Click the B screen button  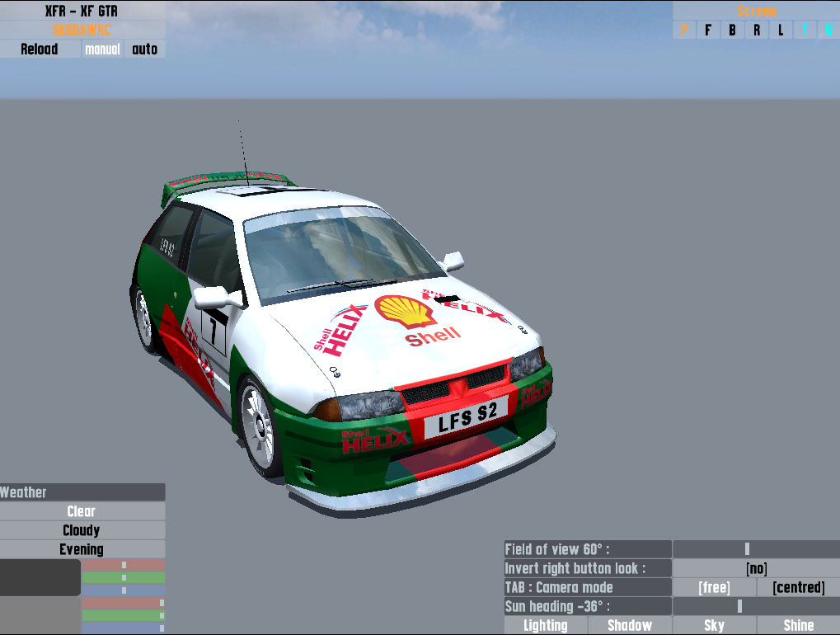732,30
